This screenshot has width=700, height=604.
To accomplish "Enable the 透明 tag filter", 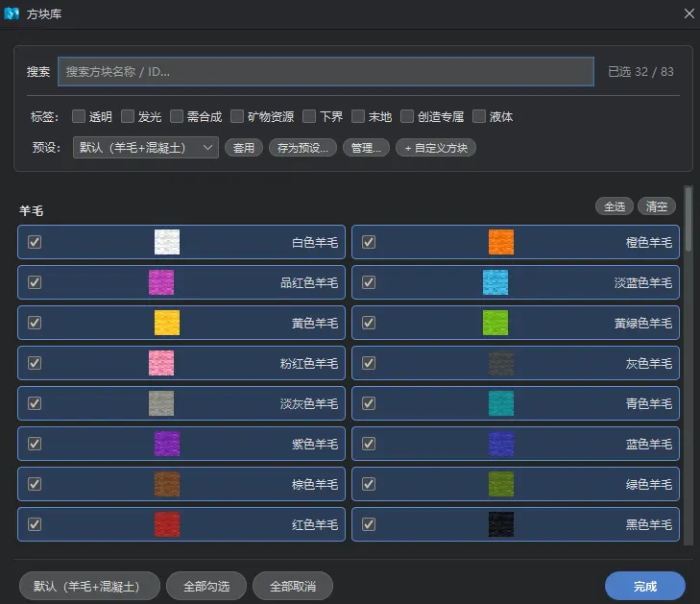I will [79, 116].
